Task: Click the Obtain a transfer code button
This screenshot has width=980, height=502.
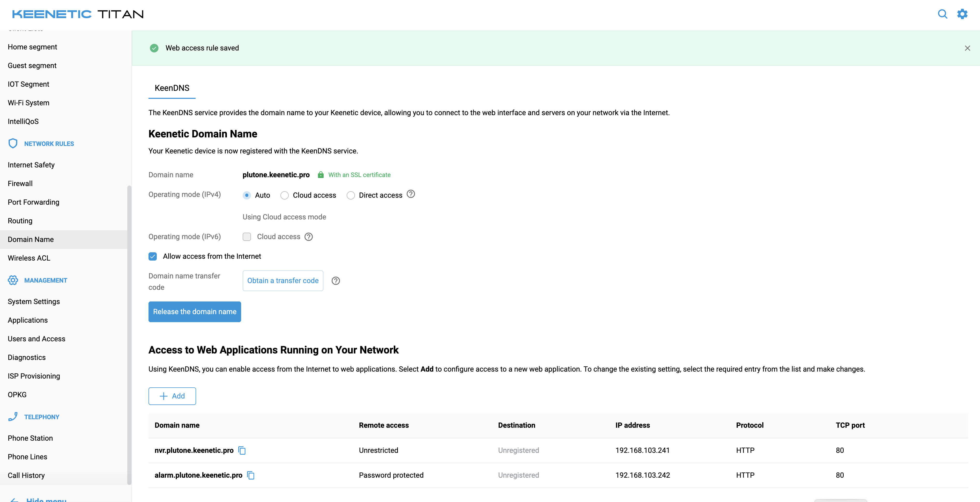Action: pyautogui.click(x=283, y=281)
